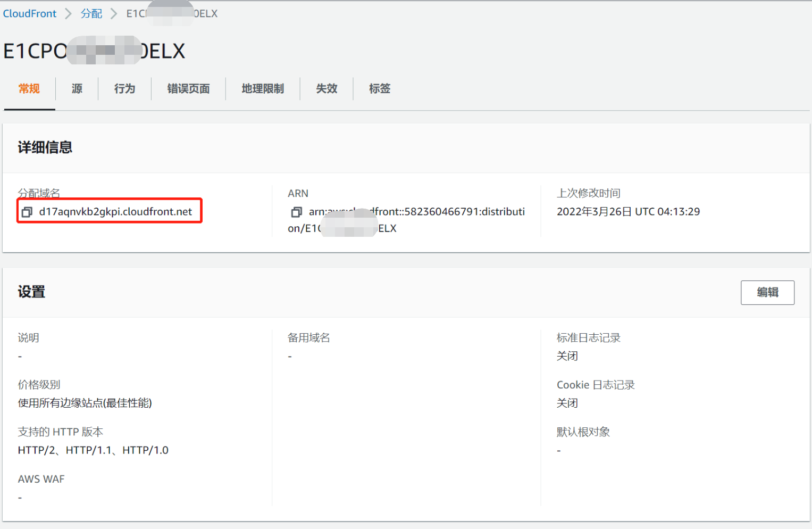812x529 pixels.
Task: Click the 关闭 value under 标准日志记录
Action: (567, 356)
